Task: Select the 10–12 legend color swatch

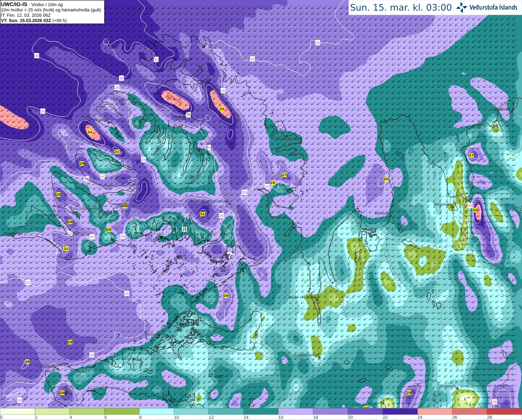Action: click(x=191, y=411)
